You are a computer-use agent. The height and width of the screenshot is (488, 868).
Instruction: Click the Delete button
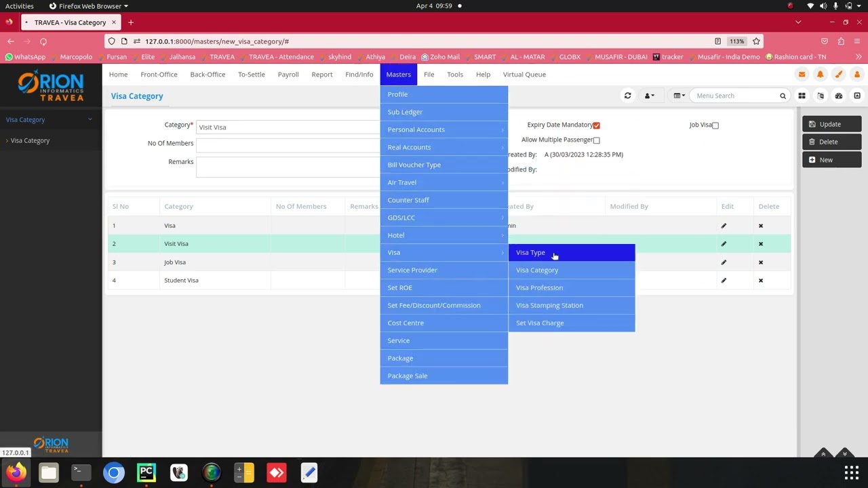coord(831,142)
